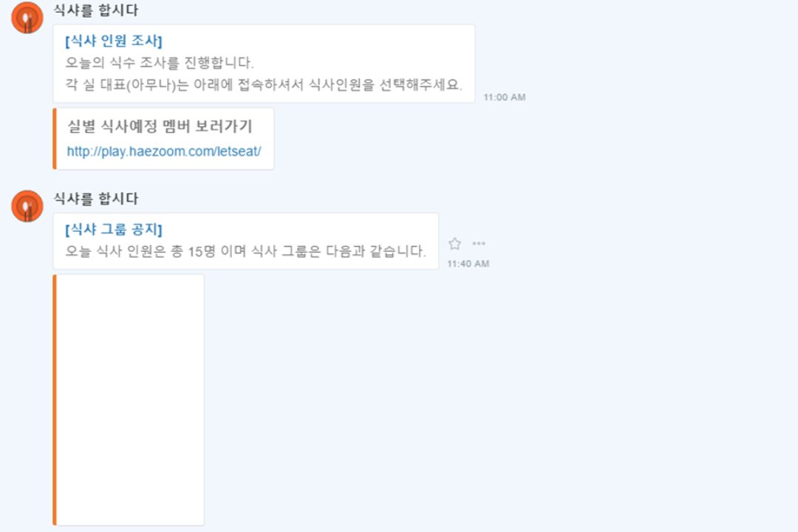Select the line starting 각 실 대표(아무나)는
The image size is (798, 532).
coord(264,84)
